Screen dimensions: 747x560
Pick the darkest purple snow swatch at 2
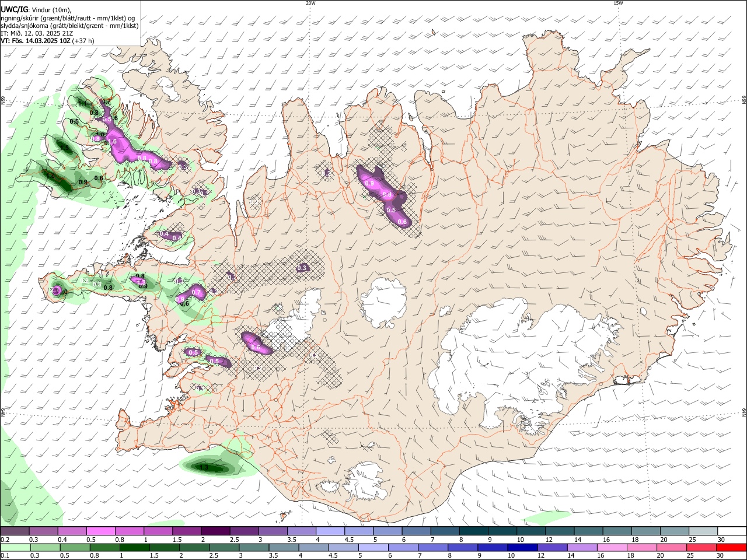pyautogui.click(x=215, y=531)
